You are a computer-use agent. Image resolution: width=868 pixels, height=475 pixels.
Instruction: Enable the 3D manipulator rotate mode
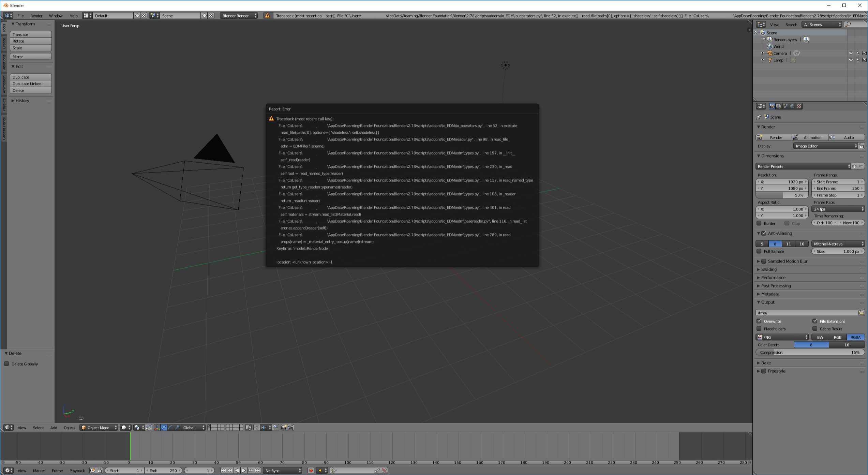171,427
